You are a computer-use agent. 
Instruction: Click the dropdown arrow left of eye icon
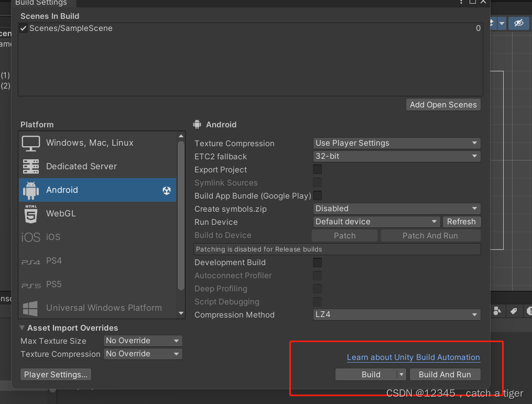[x=502, y=24]
